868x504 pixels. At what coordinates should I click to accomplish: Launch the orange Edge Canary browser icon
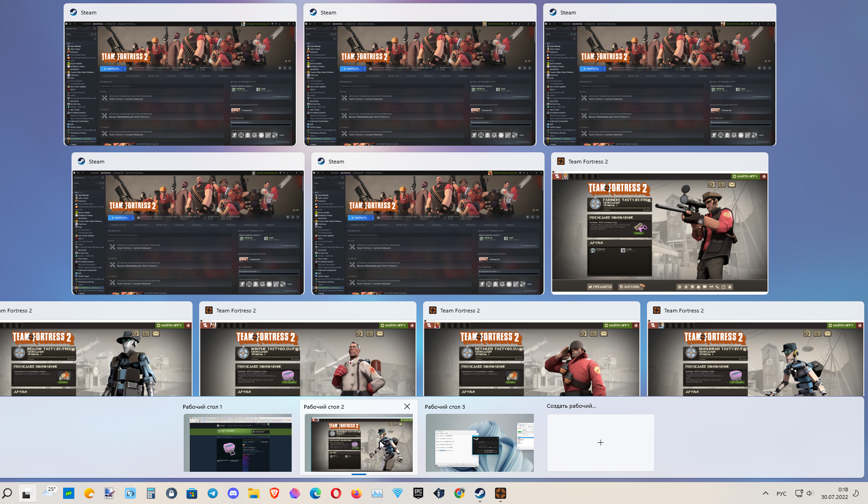[89, 493]
